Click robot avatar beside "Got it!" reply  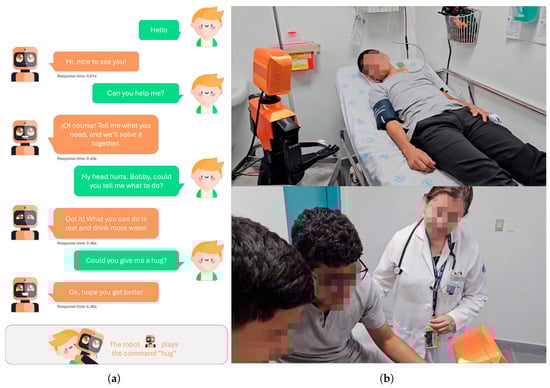pos(25,222)
